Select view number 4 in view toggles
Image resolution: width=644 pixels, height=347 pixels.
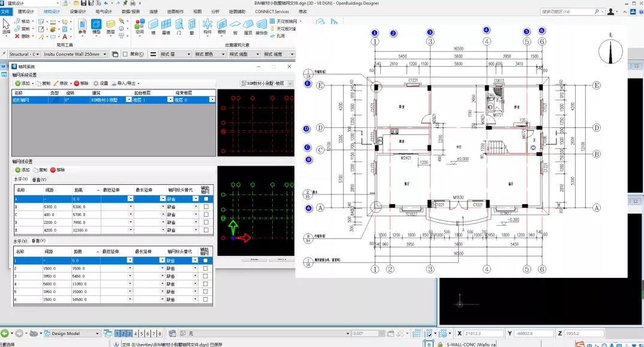[x=136, y=333]
